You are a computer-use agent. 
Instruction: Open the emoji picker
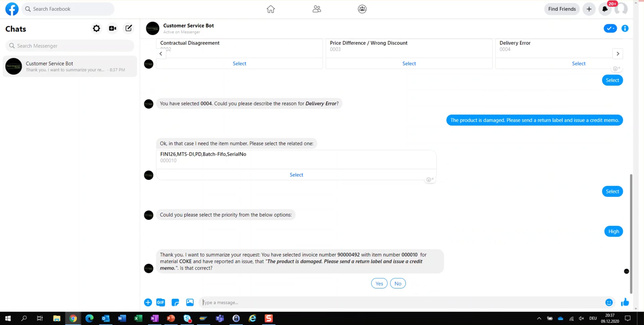(609, 302)
